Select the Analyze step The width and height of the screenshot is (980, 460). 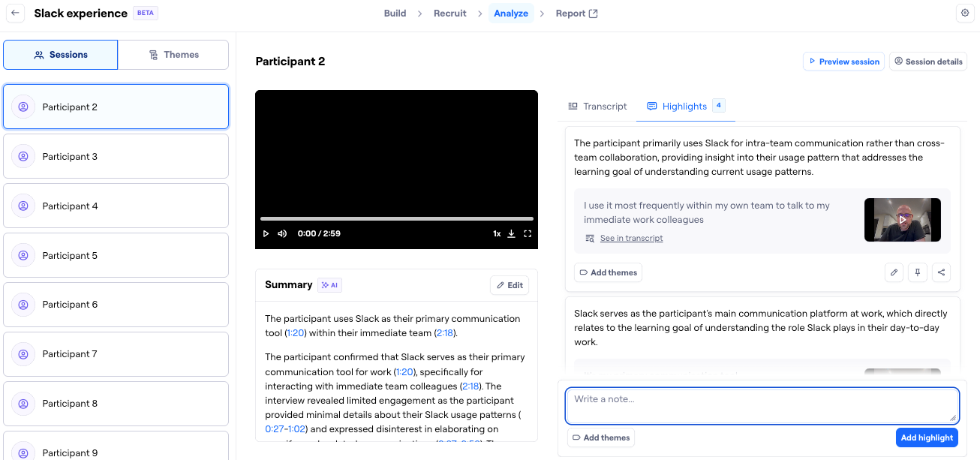click(511, 14)
